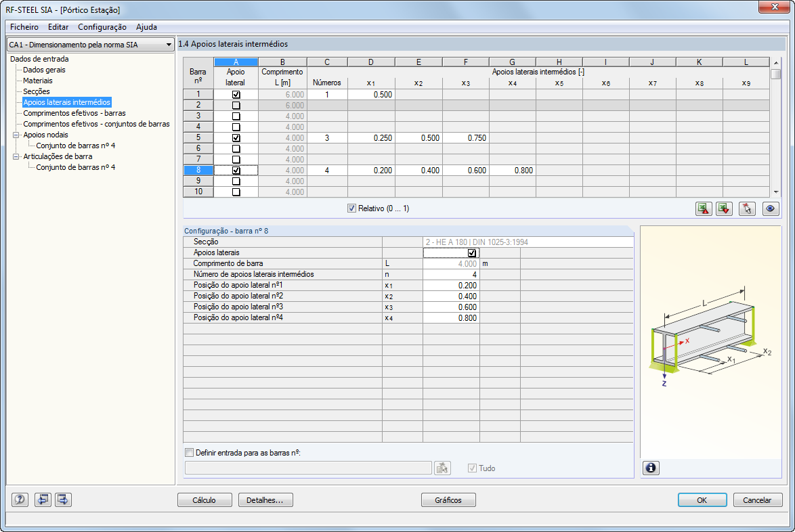795x532 pixels.
Task: Click the Tudo checkbox
Action: [472, 468]
